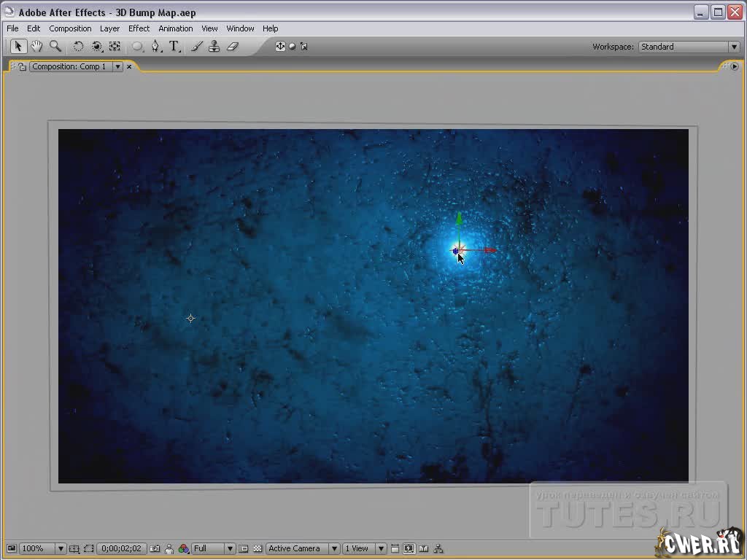Viewport: 747px width, 560px height.
Task: Close the Composition Comp 1 tab
Action: (129, 66)
